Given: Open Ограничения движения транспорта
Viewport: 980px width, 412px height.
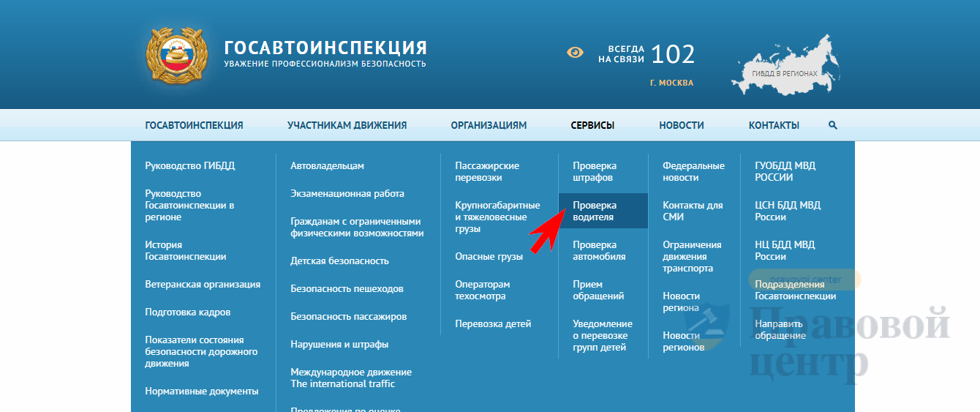Looking at the screenshot, I should point(692,257).
